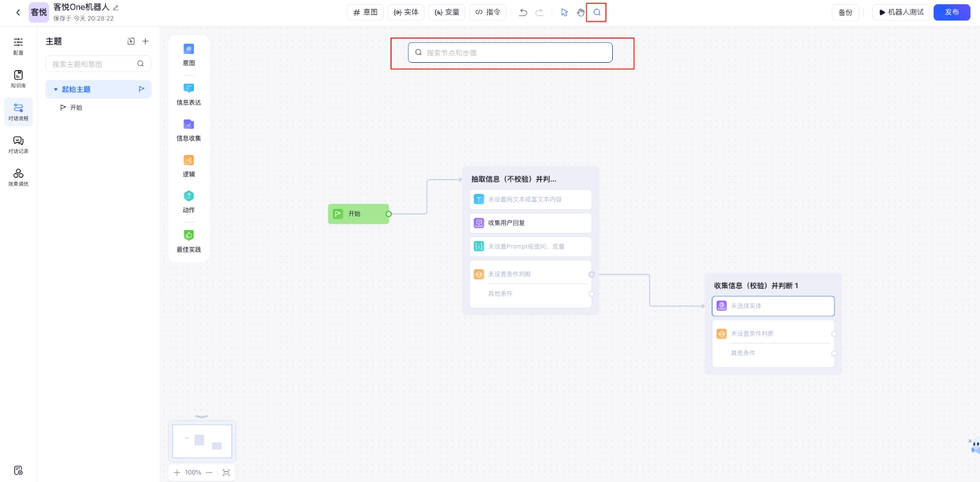Click the 发布 button
The width and height of the screenshot is (980, 482).
click(x=951, y=12)
